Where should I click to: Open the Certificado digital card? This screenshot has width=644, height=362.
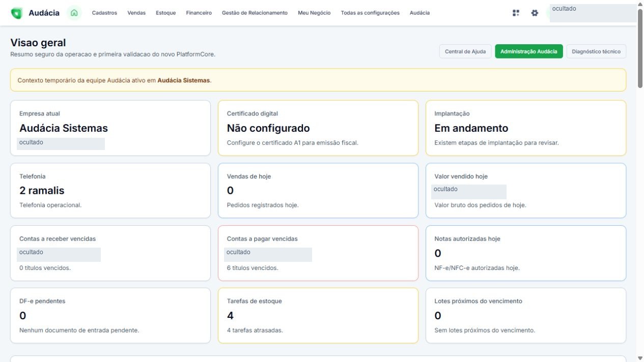pyautogui.click(x=318, y=128)
